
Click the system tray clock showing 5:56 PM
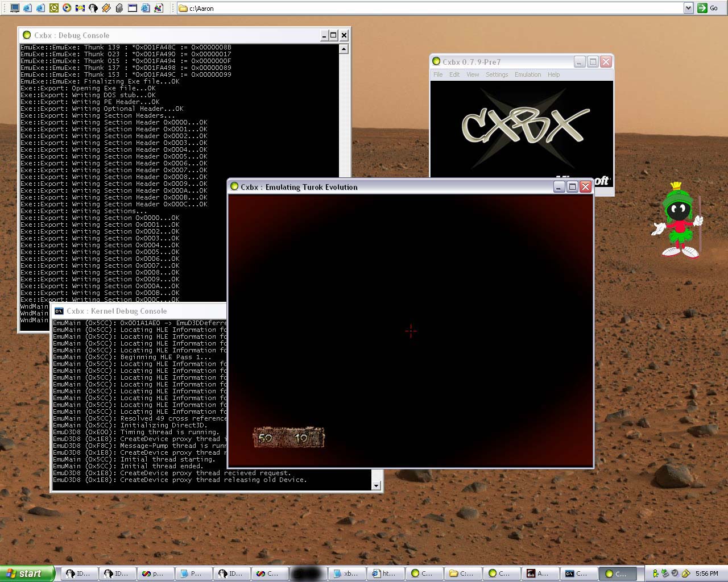pos(706,573)
